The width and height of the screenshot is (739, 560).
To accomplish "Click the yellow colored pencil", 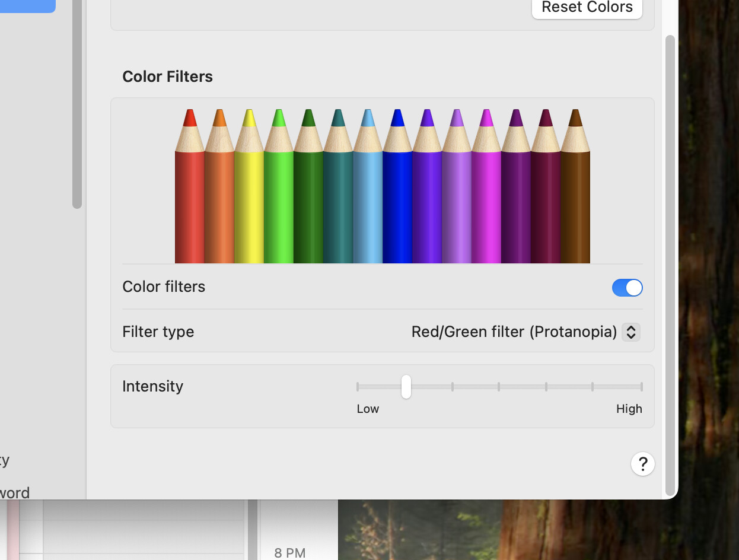I will point(249,202).
